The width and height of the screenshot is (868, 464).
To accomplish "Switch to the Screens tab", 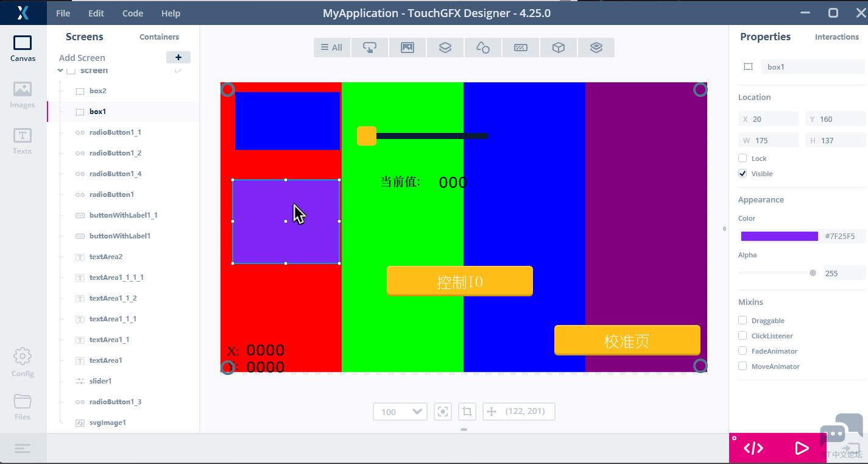I will [x=84, y=37].
